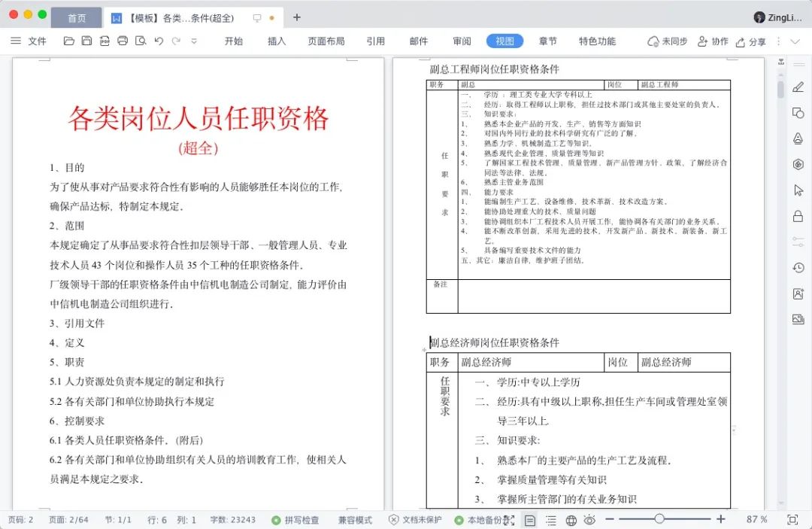Select the 审阅 ribbon tab
This screenshot has height=529, width=812.
[x=462, y=41]
